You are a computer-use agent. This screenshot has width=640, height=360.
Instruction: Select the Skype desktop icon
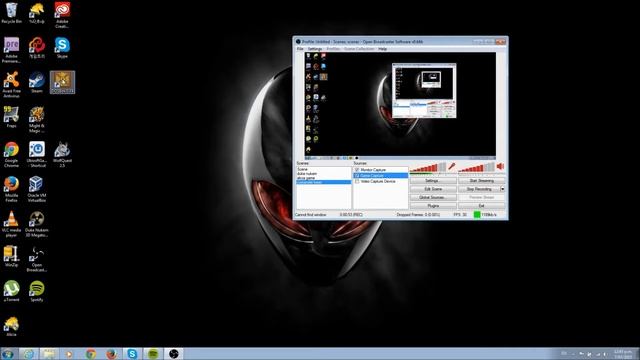point(62,48)
